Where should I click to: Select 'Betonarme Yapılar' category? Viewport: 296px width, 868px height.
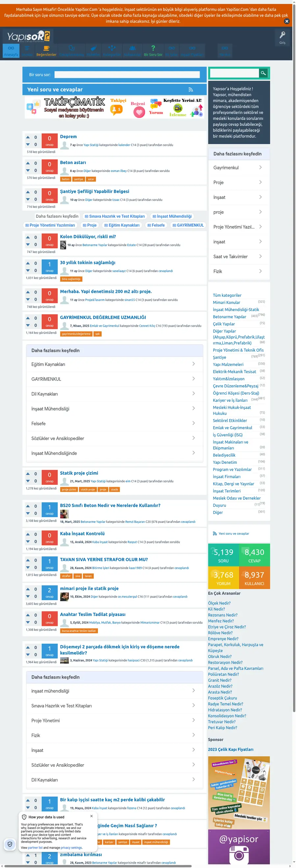click(230, 317)
